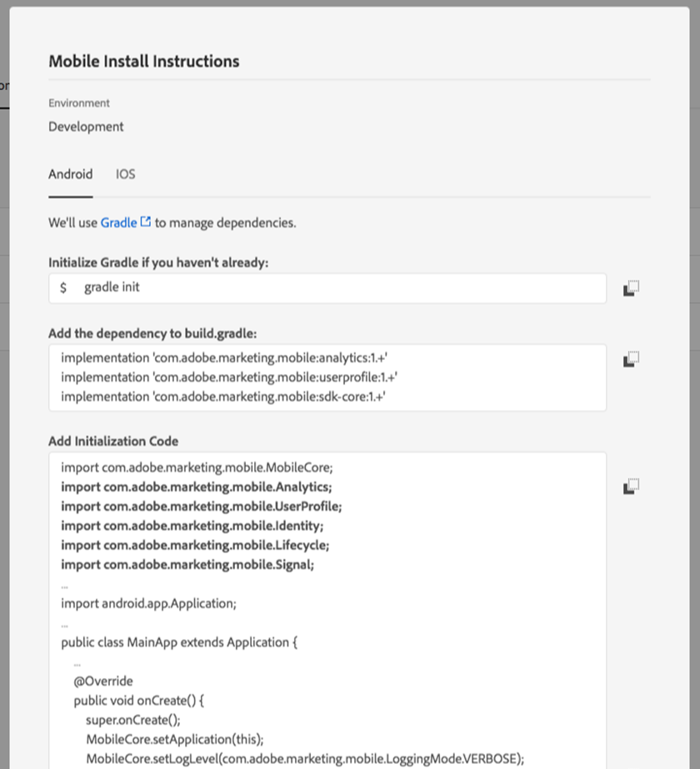Click the sdk-core dependency line
Screen dimensions: 700x769
pyautogui.click(x=222, y=397)
